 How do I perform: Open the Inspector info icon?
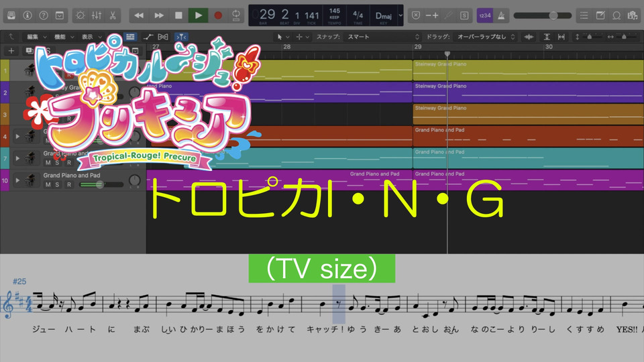(x=28, y=15)
